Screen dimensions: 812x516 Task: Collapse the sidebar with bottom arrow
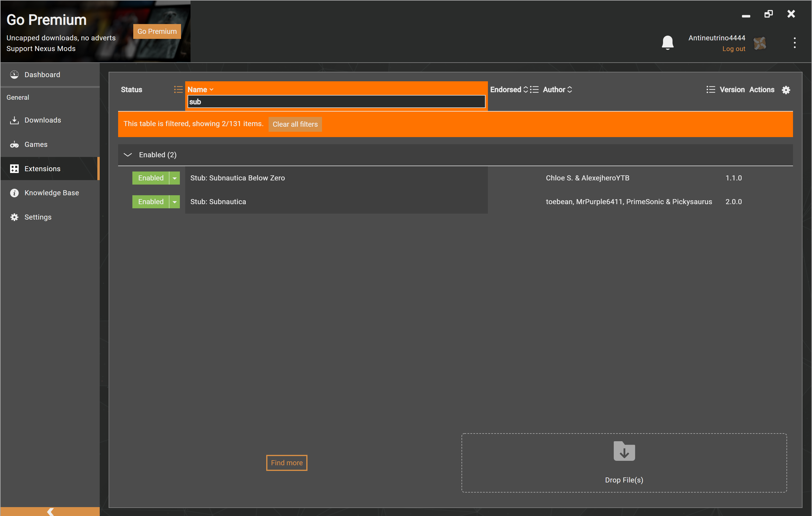click(x=50, y=511)
